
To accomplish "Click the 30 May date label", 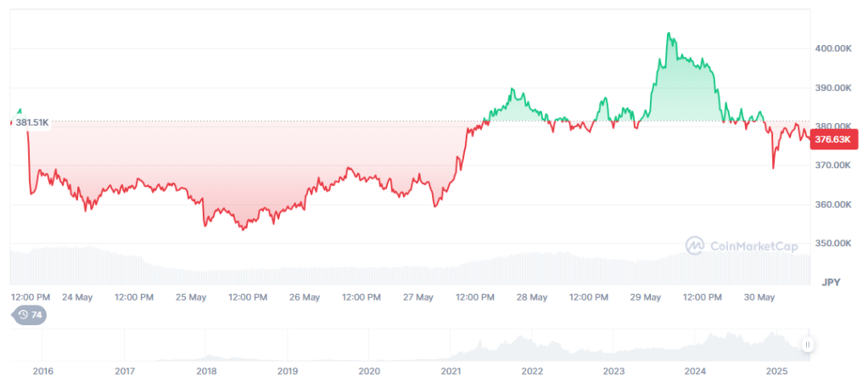I will coord(759,297).
